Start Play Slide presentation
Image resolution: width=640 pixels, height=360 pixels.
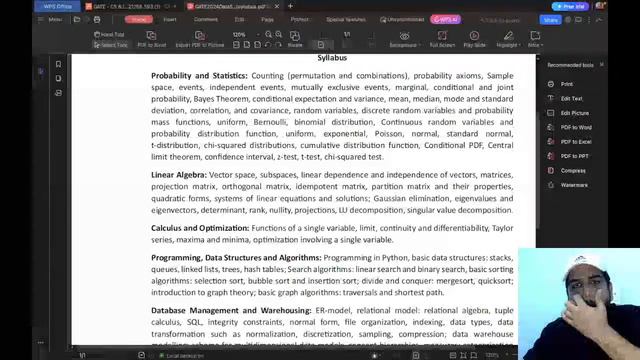(x=474, y=40)
